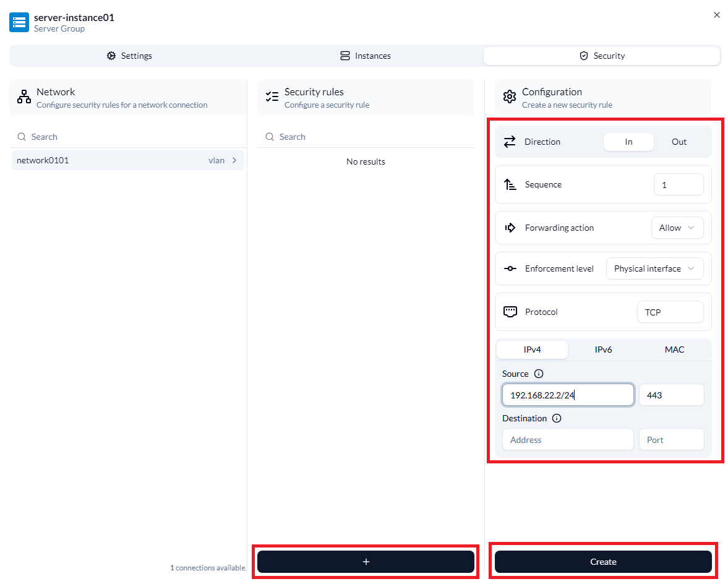Add a security rule with plus button
The image size is (728, 584).
click(x=366, y=562)
